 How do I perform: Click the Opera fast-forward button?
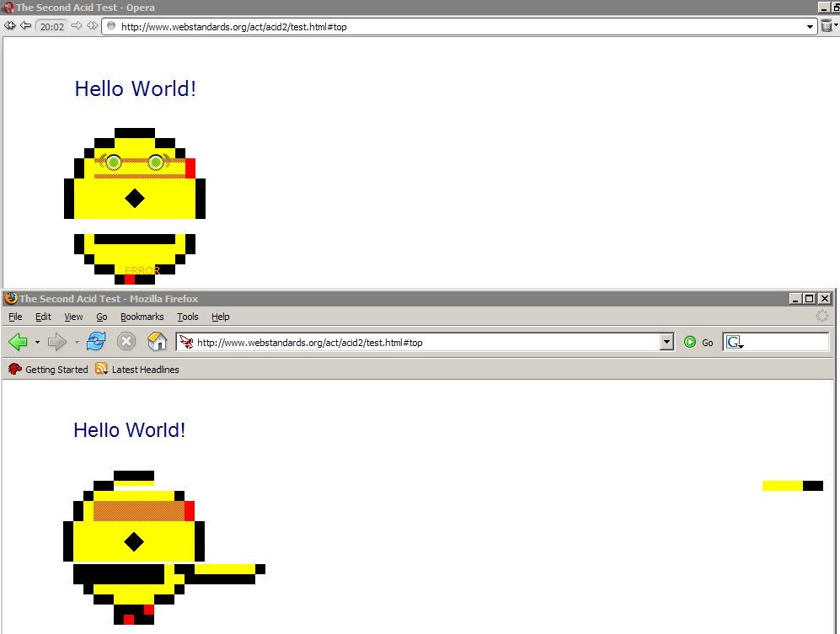point(92,26)
